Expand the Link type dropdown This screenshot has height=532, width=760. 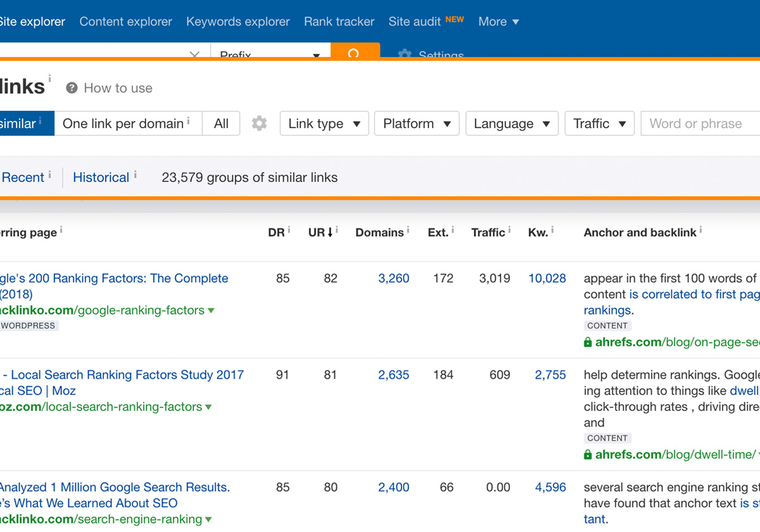(324, 123)
